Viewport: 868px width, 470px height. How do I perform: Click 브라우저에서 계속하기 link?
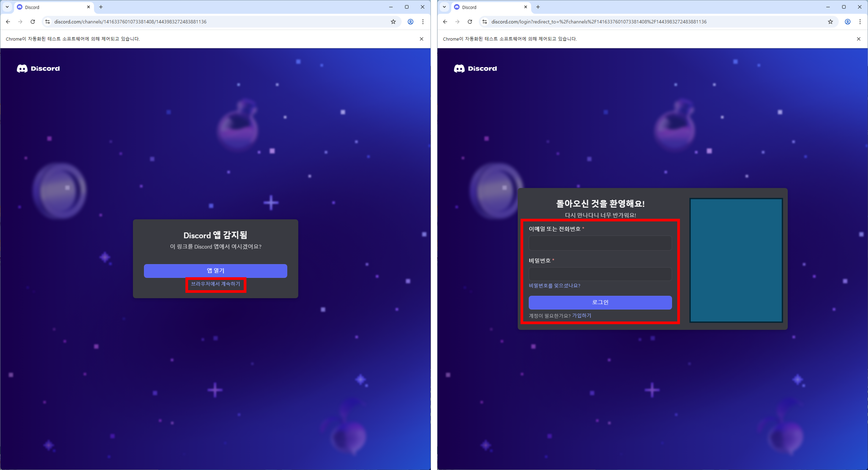click(216, 284)
